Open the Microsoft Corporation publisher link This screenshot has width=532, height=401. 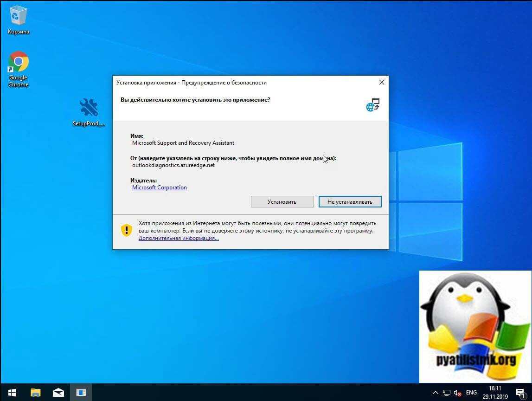click(x=159, y=187)
